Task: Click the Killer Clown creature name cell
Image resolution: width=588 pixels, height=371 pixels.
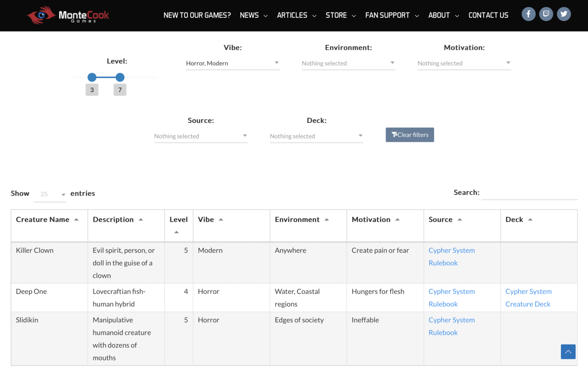Action: pos(49,263)
